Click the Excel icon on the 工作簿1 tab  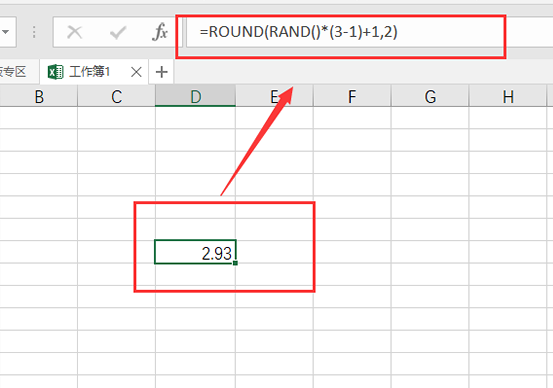55,72
